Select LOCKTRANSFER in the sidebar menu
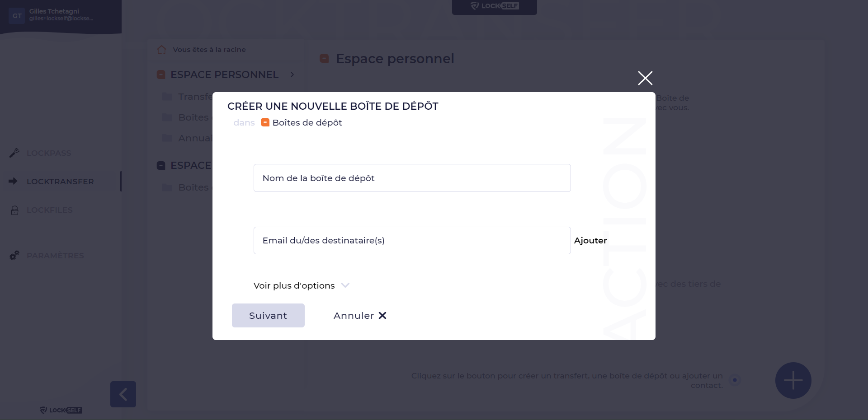The height and width of the screenshot is (420, 868). click(60, 182)
